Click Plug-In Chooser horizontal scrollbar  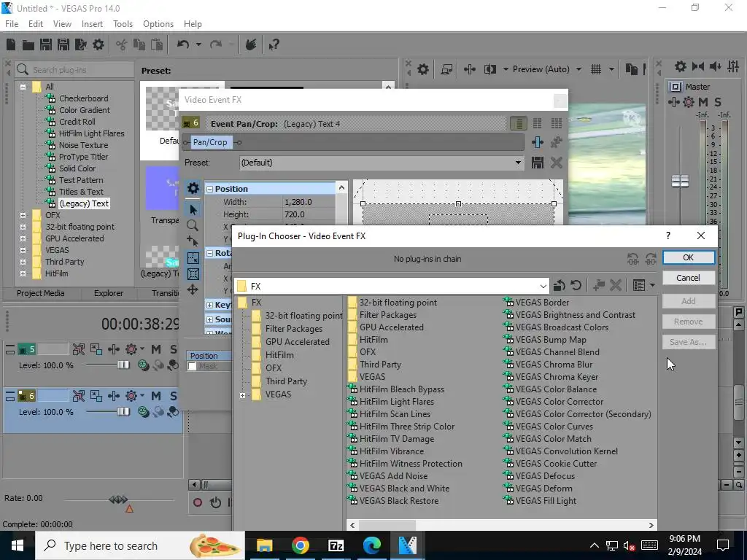click(x=502, y=525)
